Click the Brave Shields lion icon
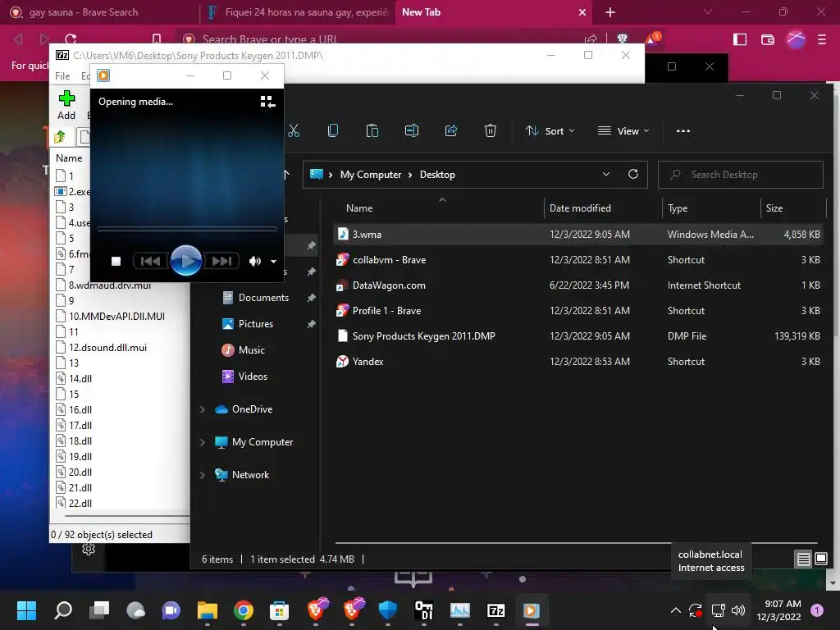 point(623,39)
